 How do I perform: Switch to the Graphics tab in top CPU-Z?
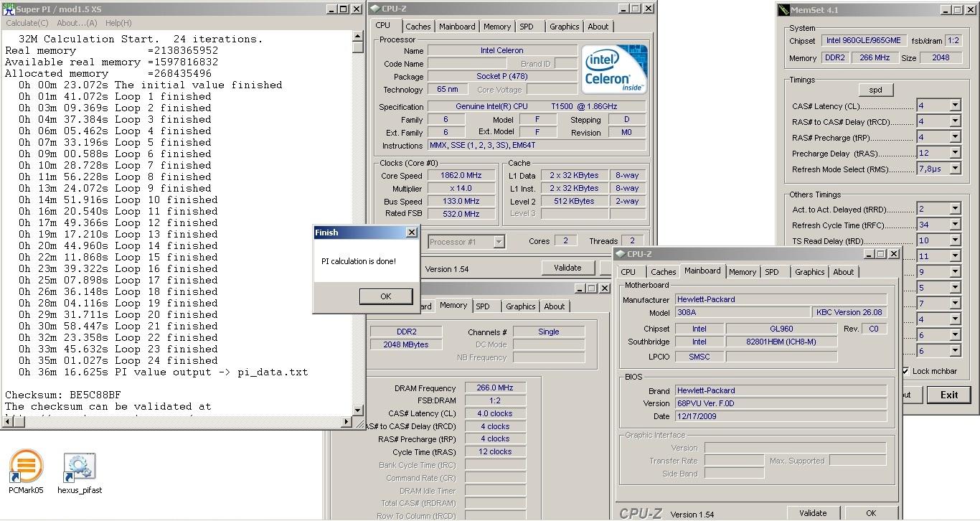click(564, 27)
